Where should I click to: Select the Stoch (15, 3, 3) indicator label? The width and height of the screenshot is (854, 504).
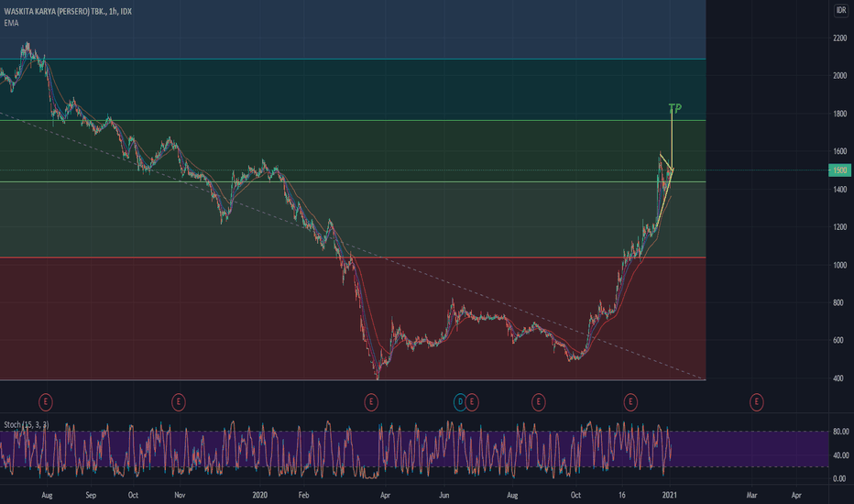coord(27,424)
